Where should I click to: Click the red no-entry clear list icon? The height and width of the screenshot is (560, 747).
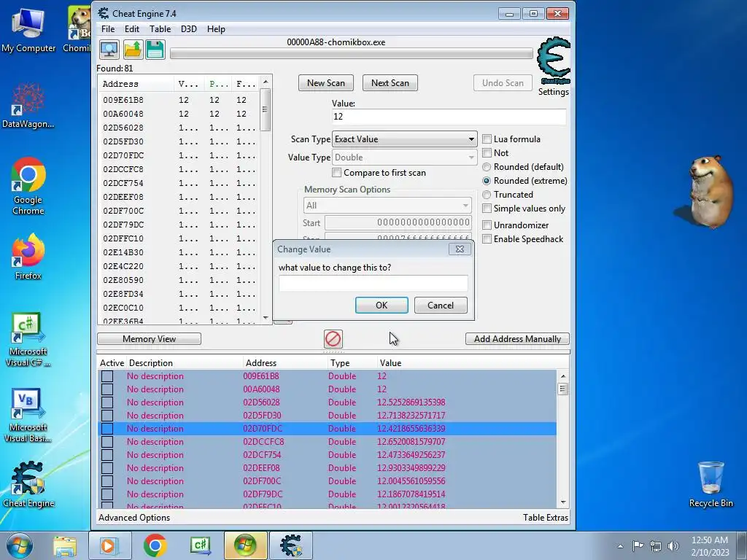click(x=333, y=339)
